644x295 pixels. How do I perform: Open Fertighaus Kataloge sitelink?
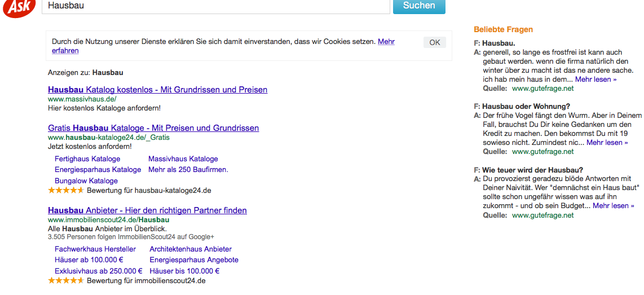(87, 158)
